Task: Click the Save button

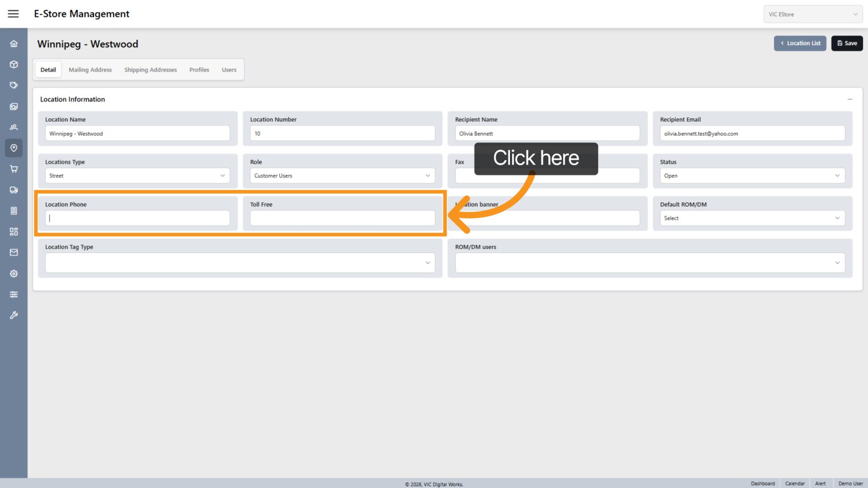Action: pyautogui.click(x=847, y=43)
